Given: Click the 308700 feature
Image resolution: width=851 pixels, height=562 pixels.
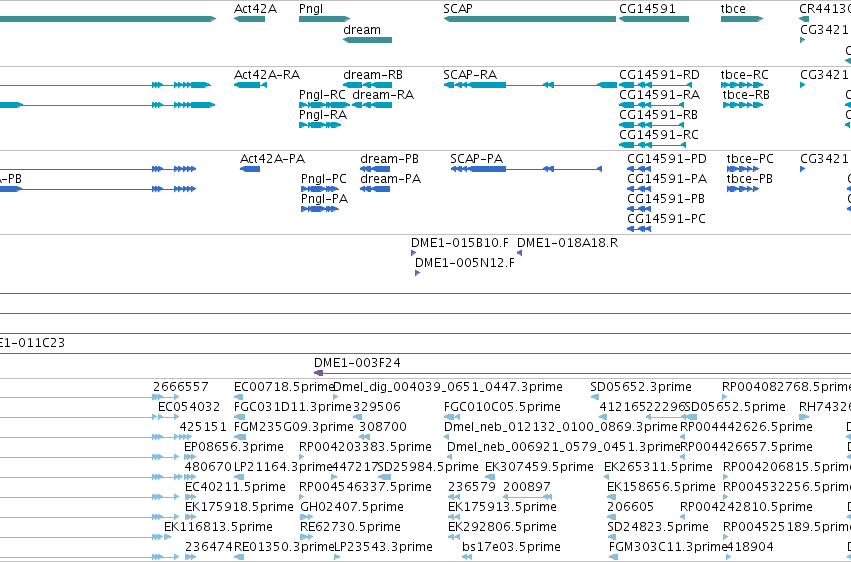Looking at the screenshot, I should pyautogui.click(x=364, y=437).
